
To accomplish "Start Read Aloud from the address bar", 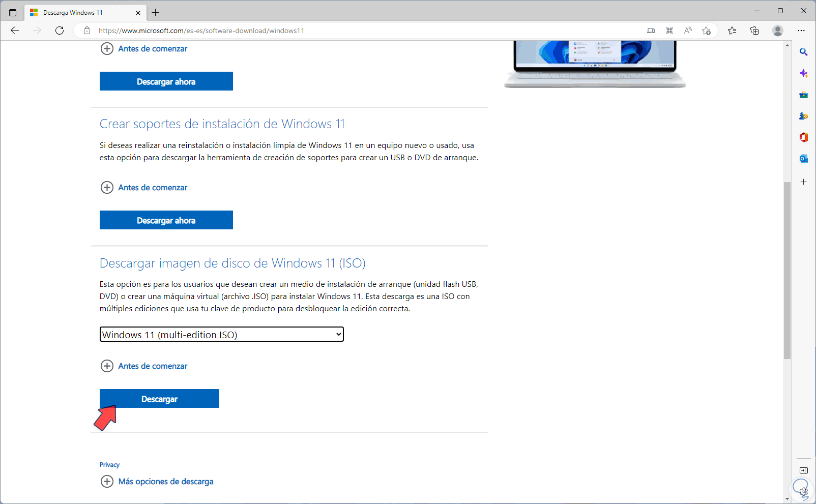I will tap(688, 31).
